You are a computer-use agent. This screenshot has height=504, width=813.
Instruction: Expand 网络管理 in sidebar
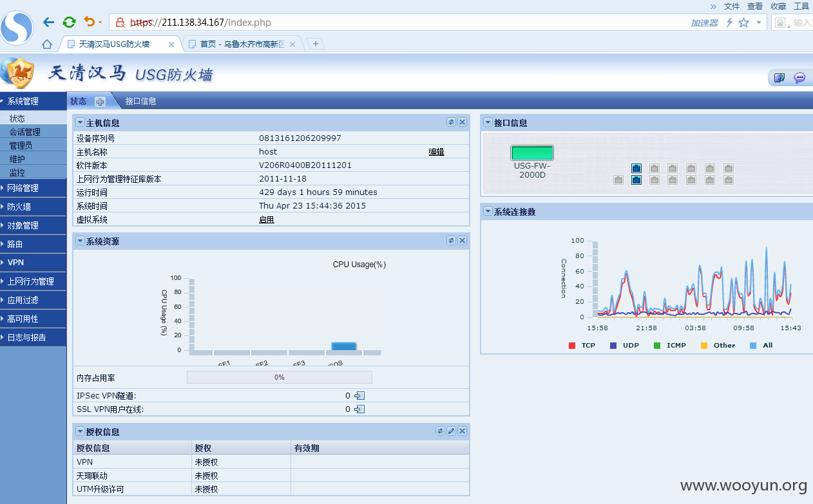[33, 188]
